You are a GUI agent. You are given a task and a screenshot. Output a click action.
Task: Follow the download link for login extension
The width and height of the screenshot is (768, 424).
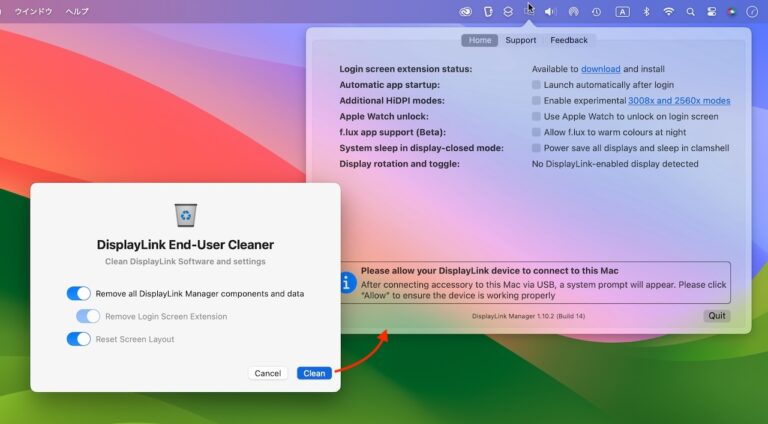(x=600, y=69)
